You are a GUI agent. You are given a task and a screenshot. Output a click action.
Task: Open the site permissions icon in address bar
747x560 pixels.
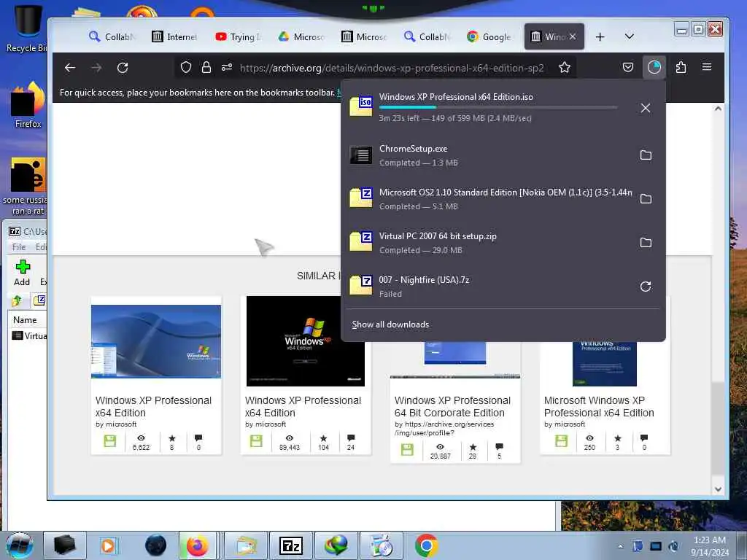[x=227, y=68]
